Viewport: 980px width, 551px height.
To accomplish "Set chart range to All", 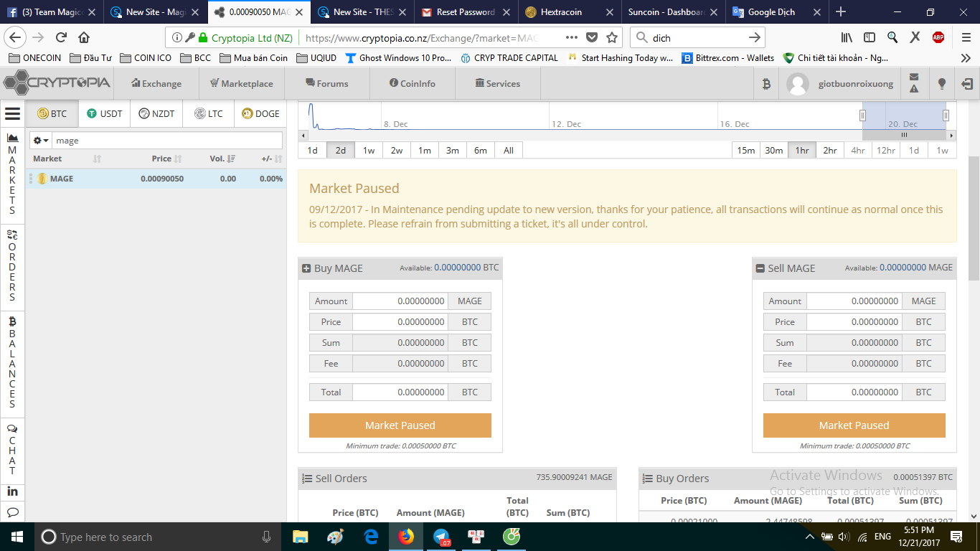I will [x=509, y=150].
